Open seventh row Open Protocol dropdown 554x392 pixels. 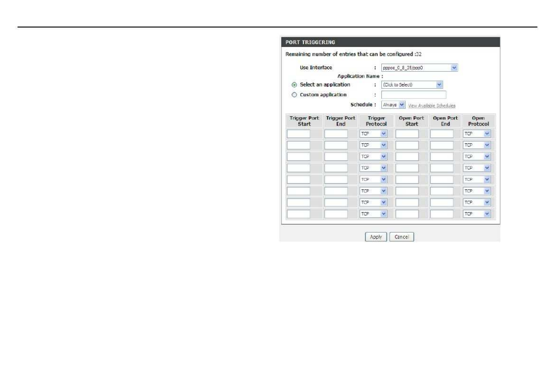click(477, 203)
